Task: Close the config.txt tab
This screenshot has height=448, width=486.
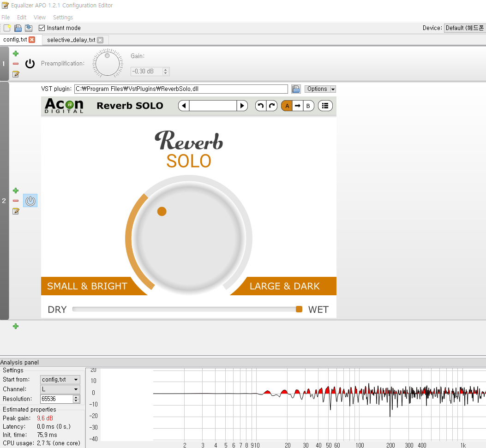Action: (x=32, y=40)
